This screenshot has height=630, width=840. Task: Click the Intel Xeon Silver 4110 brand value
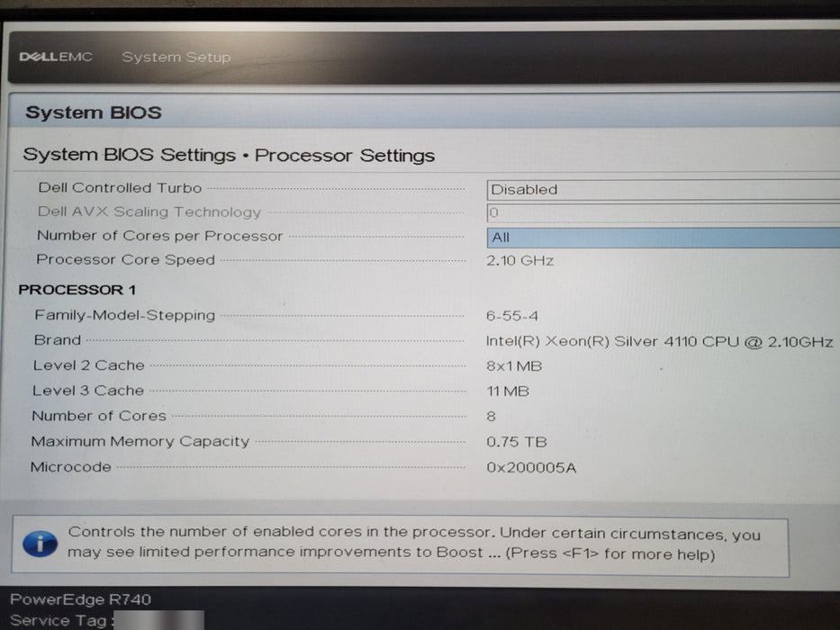point(659,341)
